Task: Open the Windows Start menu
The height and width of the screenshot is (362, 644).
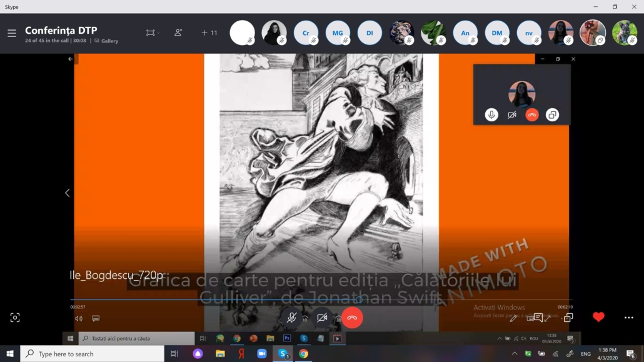Action: click(x=9, y=354)
